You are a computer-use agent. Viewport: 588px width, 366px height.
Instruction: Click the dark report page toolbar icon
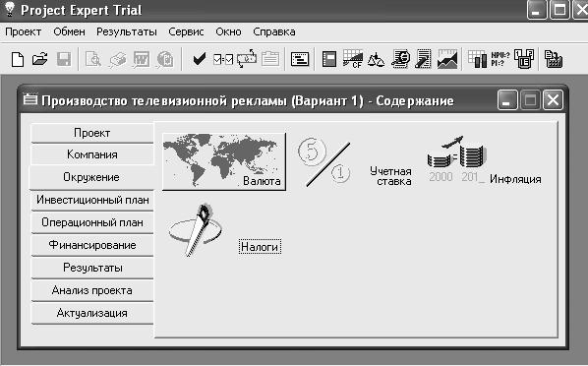(x=329, y=59)
